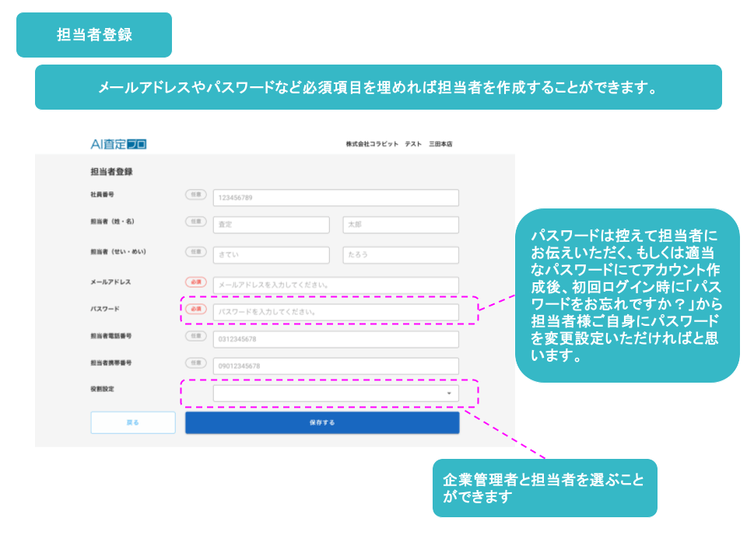
Task: Click the 株式会社コラビット header text
Action: pos(372,144)
